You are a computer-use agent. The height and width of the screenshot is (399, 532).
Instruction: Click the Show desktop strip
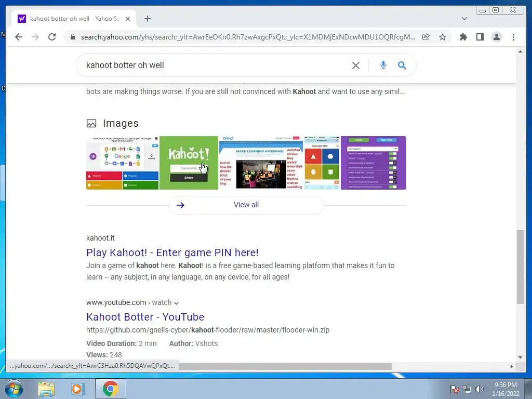click(529, 389)
